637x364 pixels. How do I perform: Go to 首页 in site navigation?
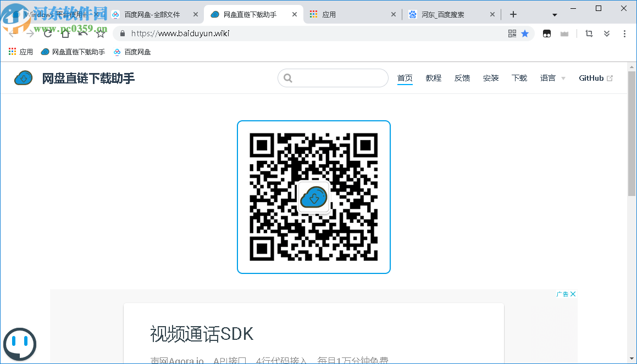[405, 78]
